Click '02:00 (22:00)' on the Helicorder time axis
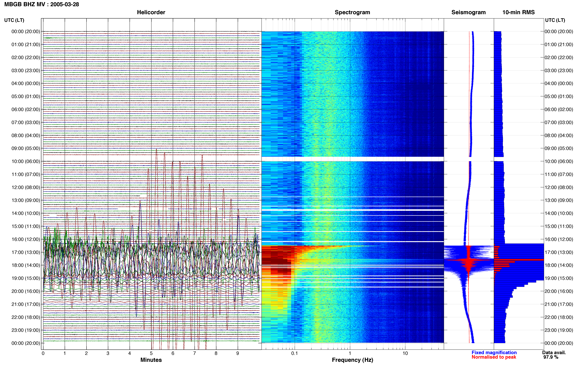The width and height of the screenshot is (588, 368). click(26, 57)
